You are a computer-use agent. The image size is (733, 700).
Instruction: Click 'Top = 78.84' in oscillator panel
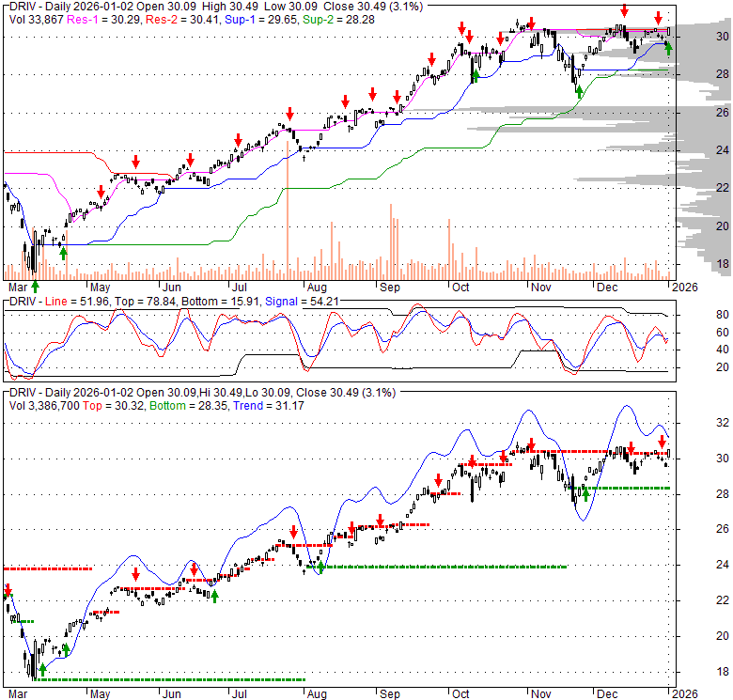tap(146, 302)
